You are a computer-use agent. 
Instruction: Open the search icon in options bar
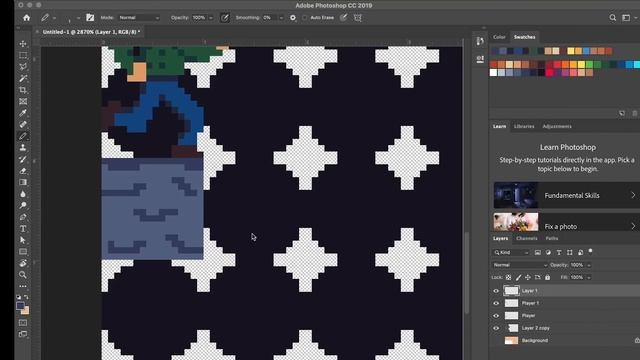tap(613, 18)
